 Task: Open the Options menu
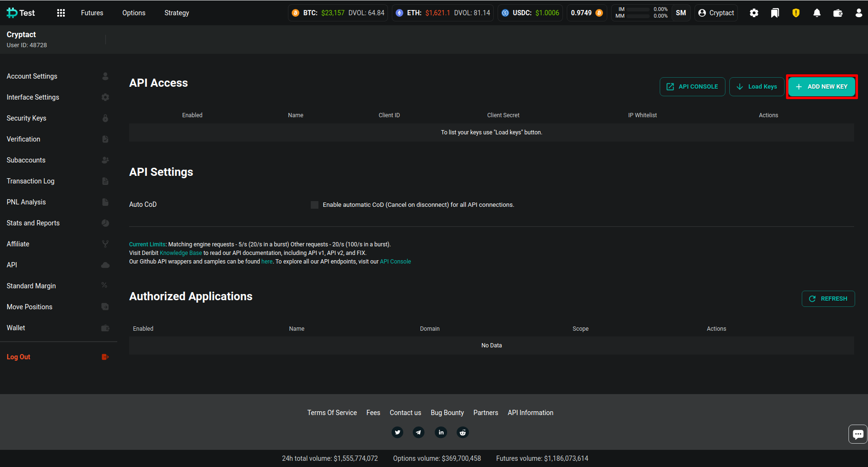tap(134, 13)
